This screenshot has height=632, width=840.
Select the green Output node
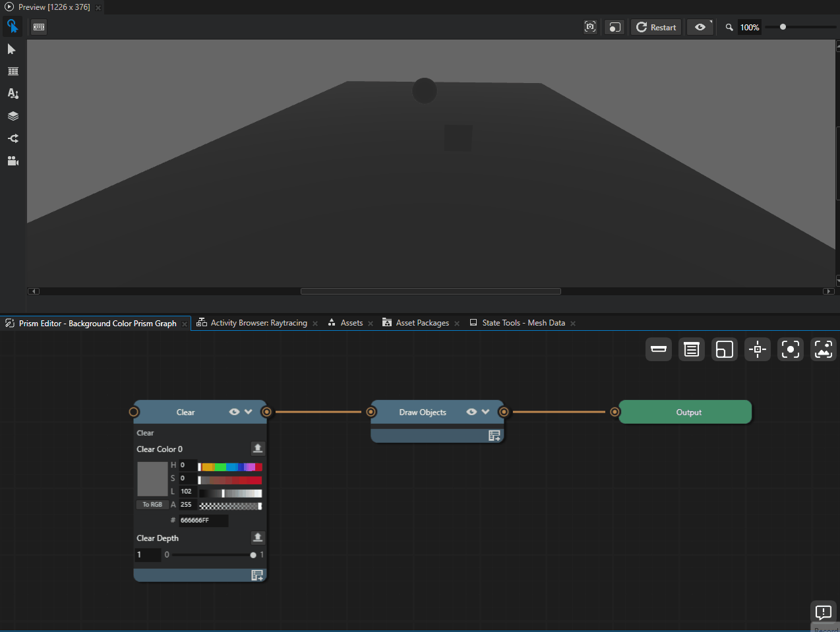point(686,412)
